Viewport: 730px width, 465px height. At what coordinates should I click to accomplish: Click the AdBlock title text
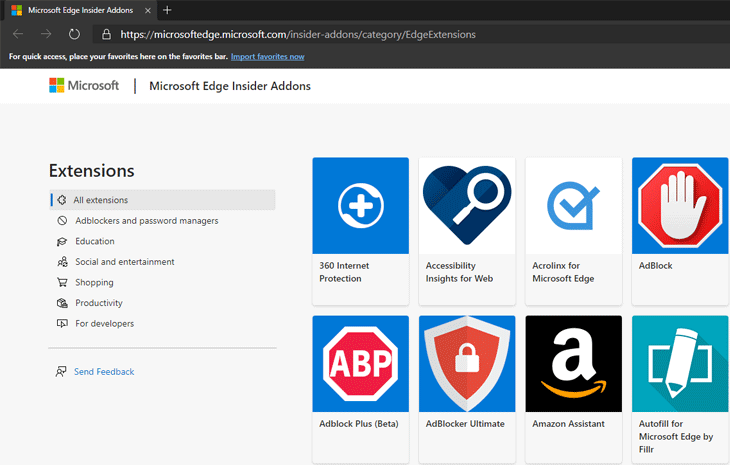click(656, 265)
